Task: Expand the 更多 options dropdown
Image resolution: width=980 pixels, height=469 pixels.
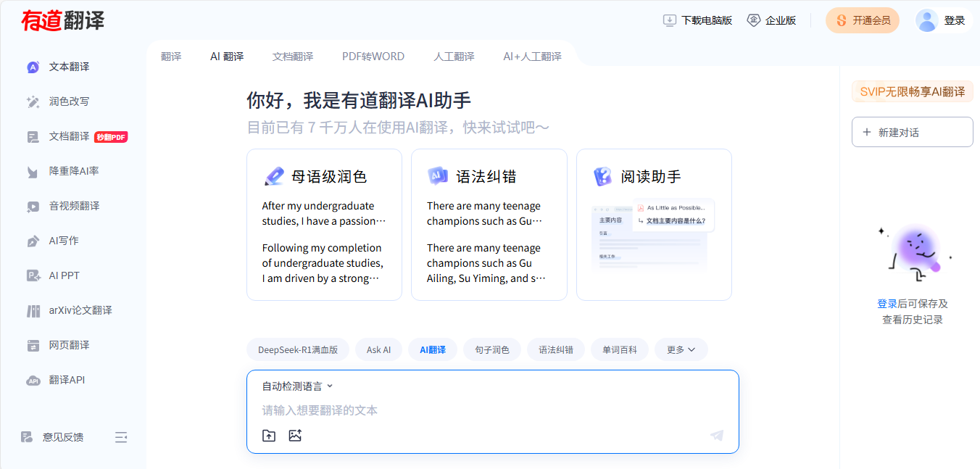Action: (x=681, y=349)
